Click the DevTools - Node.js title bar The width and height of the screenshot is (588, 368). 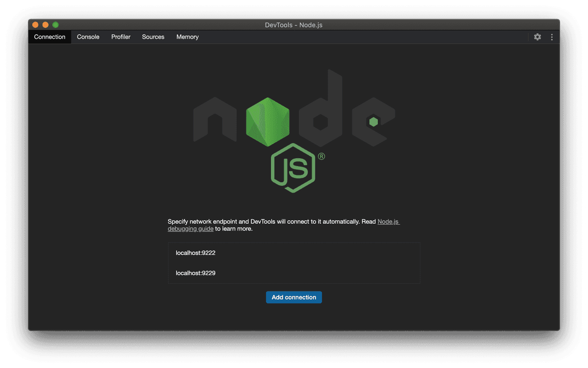point(294,25)
